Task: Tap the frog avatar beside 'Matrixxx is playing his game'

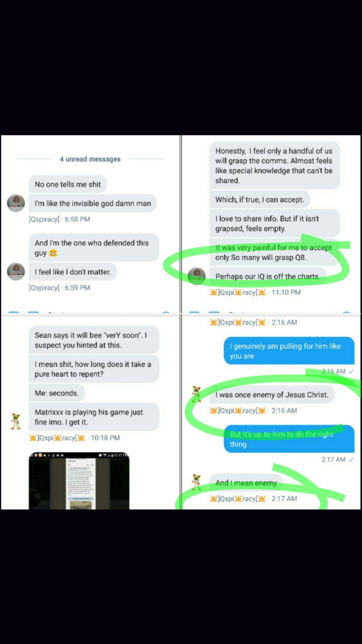Action: coord(16,422)
